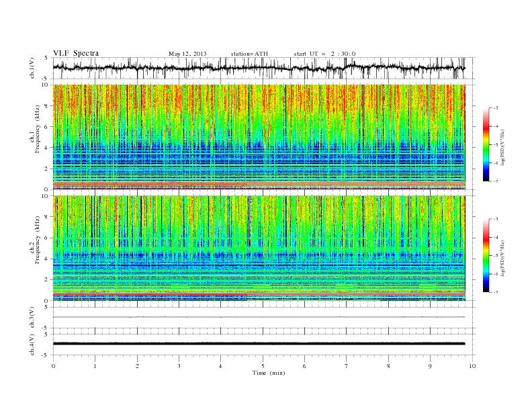Click the 'start UT = 2:30:0' label

pos(324,54)
